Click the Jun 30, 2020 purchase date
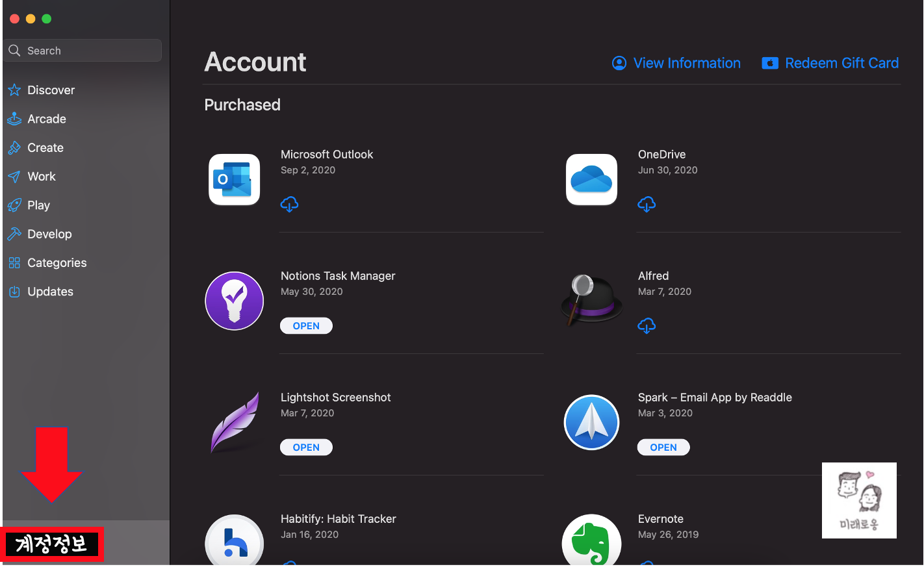Image resolution: width=924 pixels, height=569 pixels. click(x=667, y=170)
